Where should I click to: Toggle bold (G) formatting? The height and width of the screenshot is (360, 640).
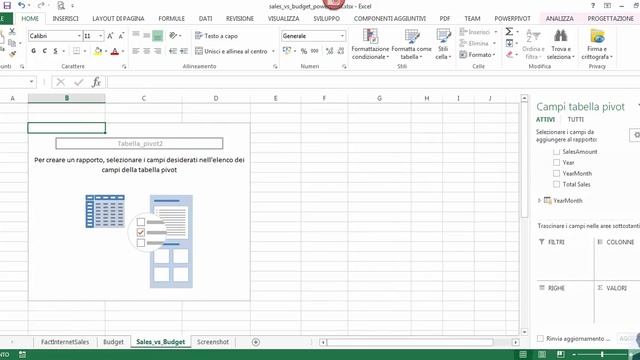(33, 51)
